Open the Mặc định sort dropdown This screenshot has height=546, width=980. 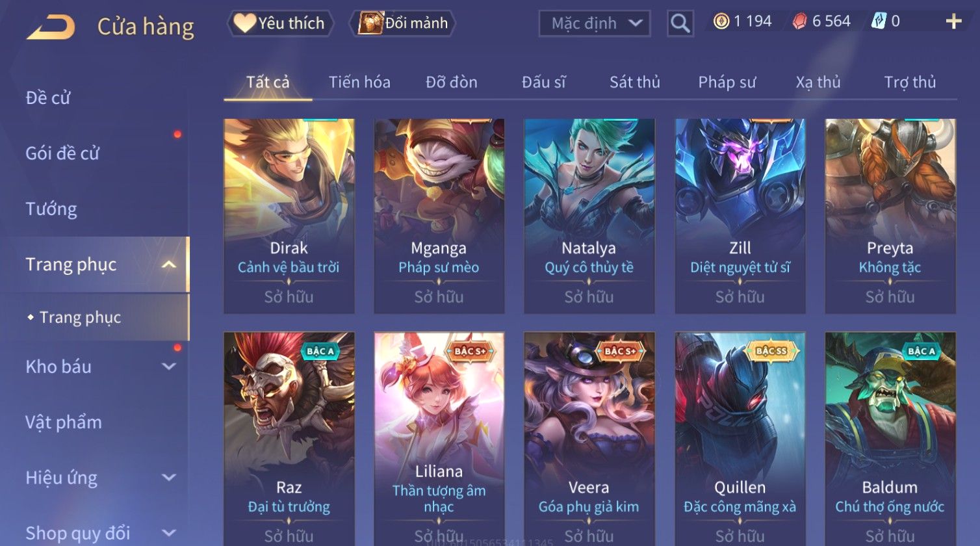595,23
